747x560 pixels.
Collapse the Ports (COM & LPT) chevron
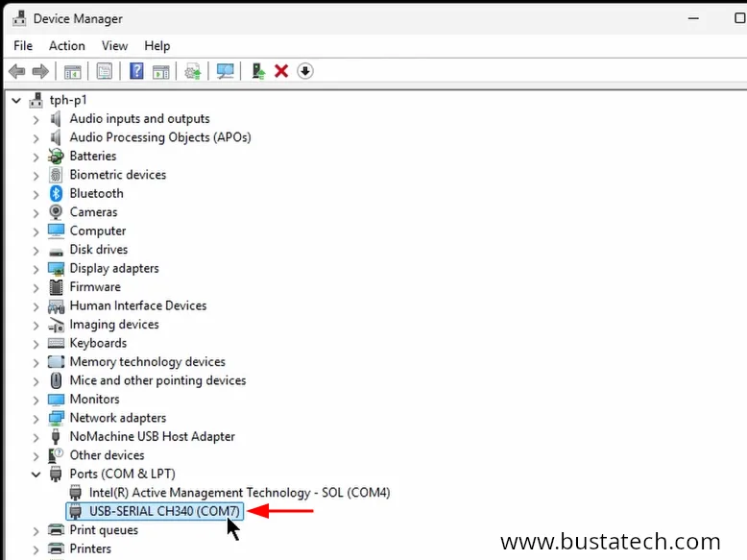coord(36,475)
